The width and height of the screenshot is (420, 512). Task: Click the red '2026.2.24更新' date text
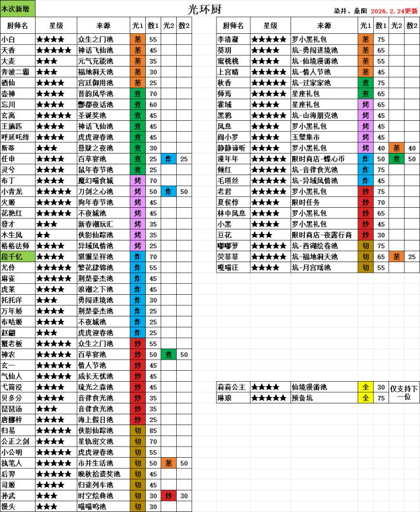pos(394,11)
